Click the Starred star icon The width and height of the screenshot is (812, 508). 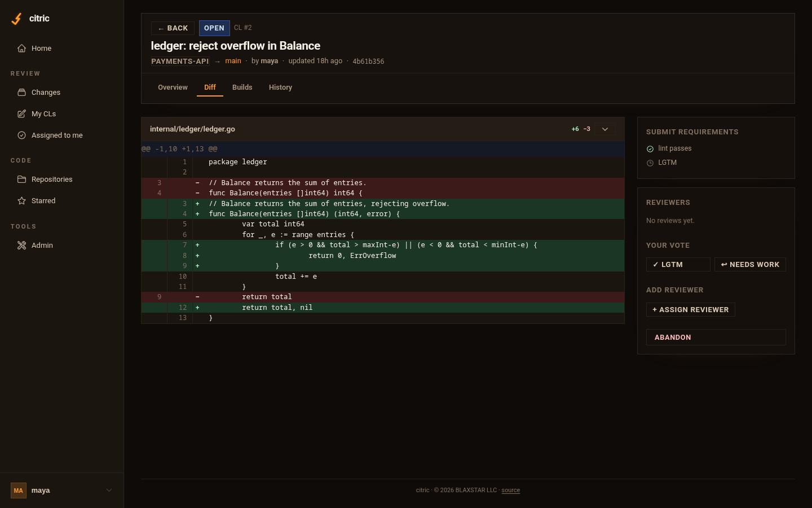click(x=21, y=201)
